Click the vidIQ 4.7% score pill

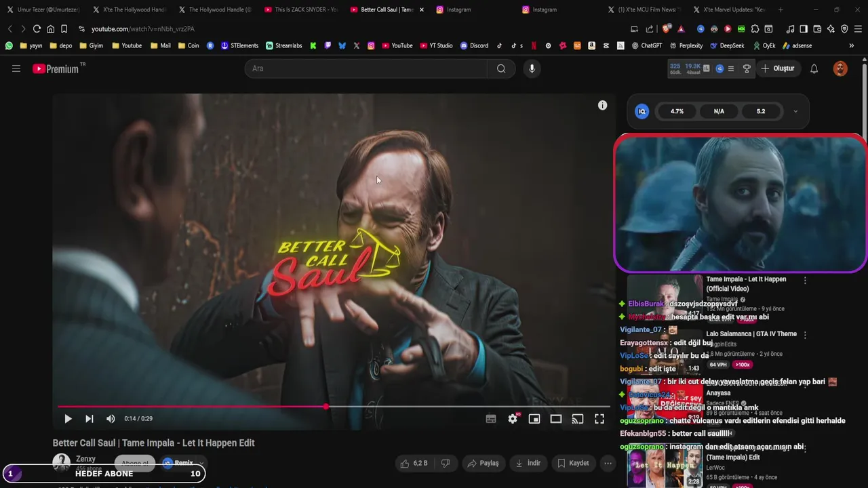(x=677, y=111)
